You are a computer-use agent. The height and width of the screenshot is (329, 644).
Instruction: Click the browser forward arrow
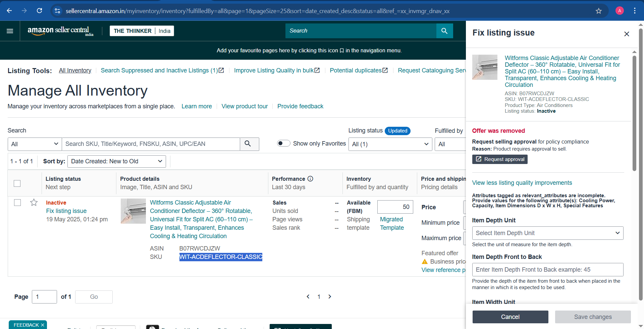[24, 11]
